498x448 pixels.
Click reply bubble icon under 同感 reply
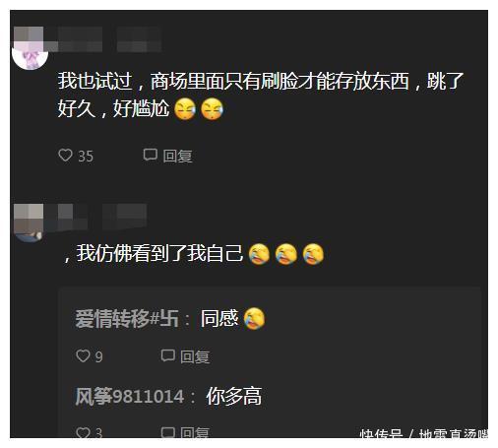pos(167,355)
